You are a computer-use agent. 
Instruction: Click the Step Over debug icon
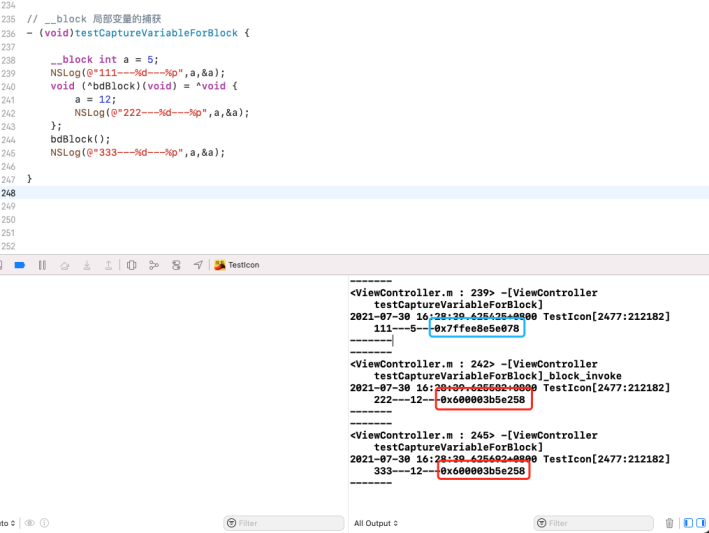pyautogui.click(x=65, y=265)
